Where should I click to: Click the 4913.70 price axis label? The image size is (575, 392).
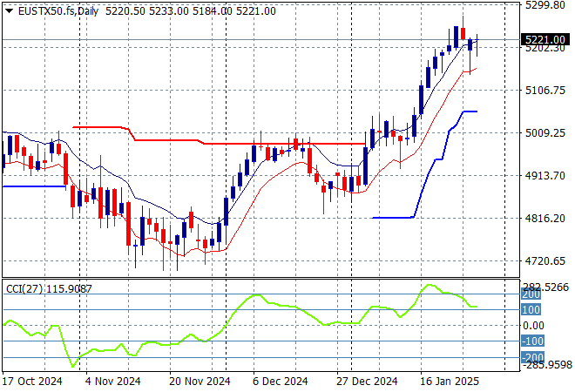click(546, 175)
